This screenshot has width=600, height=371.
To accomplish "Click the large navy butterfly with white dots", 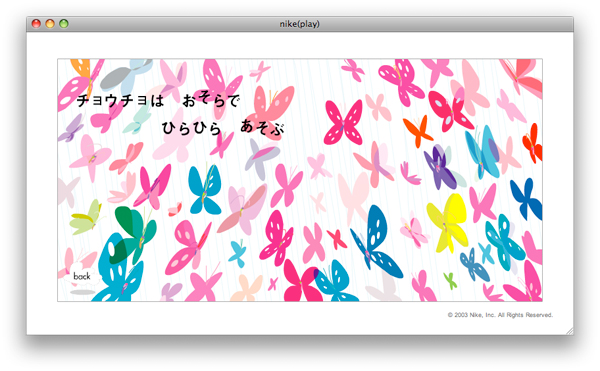I will (x=375, y=241).
